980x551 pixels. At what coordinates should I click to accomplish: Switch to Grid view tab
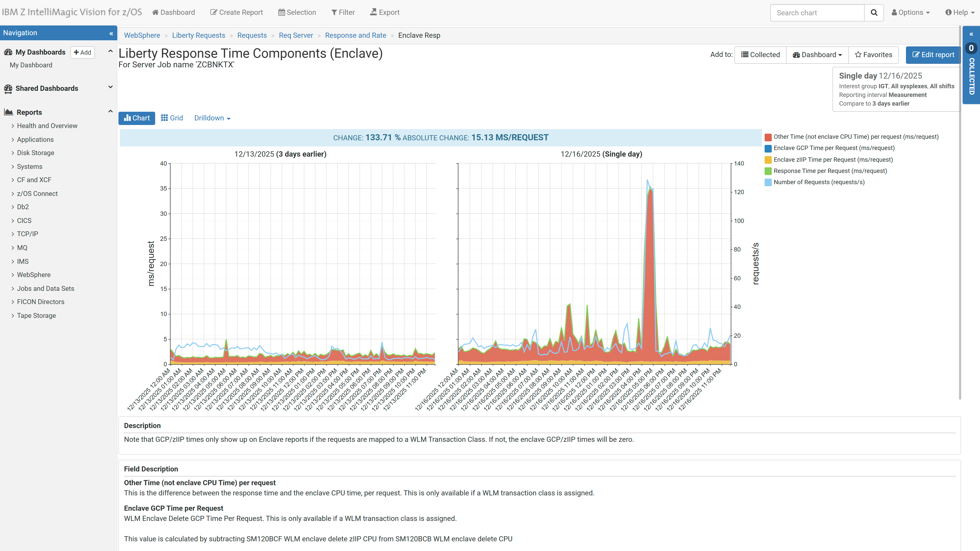click(x=172, y=118)
